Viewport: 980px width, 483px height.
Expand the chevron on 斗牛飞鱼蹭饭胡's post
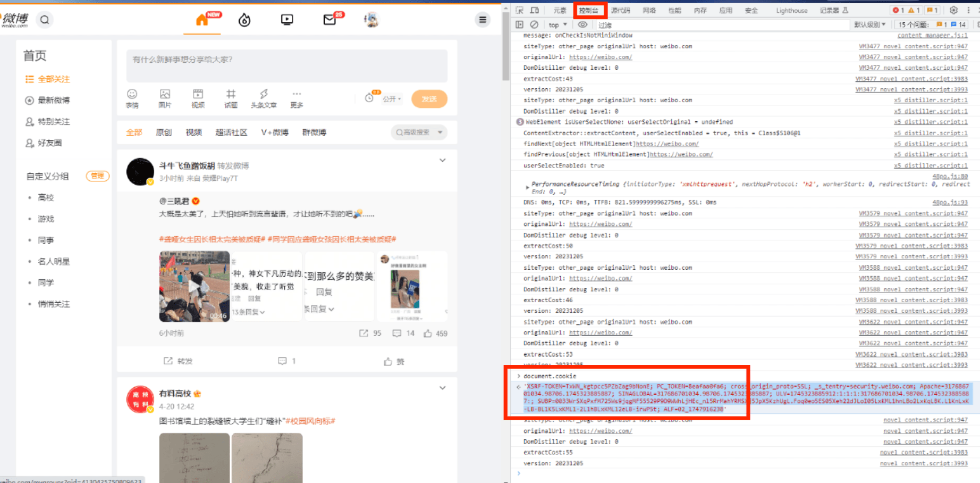coord(442,160)
